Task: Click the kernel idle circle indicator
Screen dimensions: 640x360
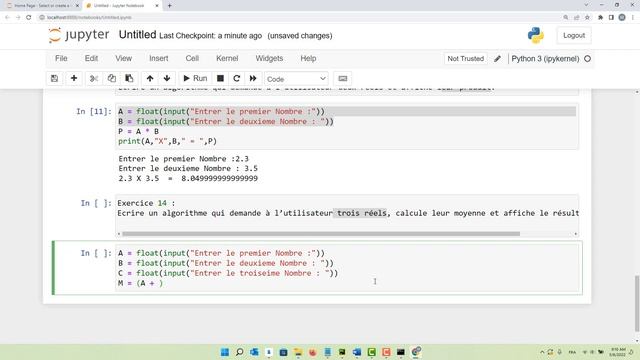Action: [587, 59]
